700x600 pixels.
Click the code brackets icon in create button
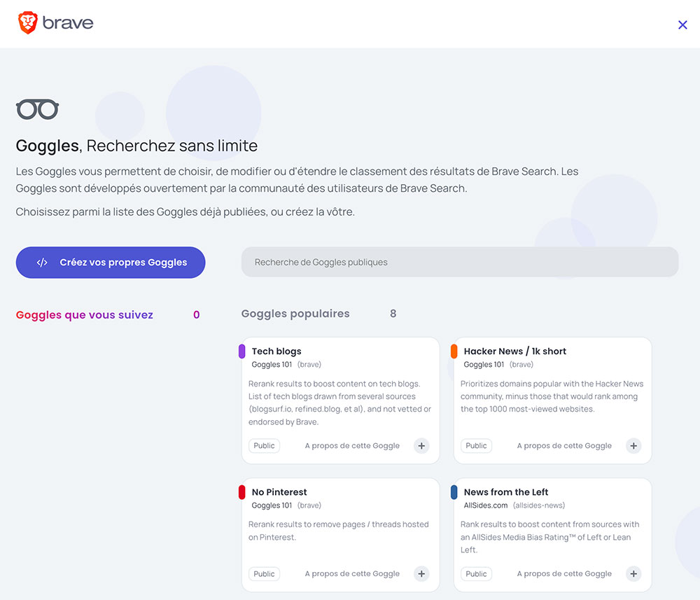tap(42, 263)
